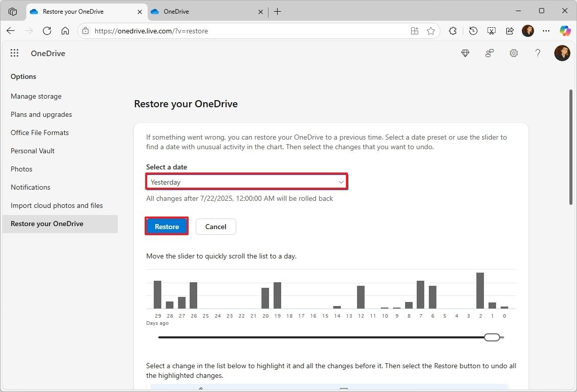Open OneDrive settings gear
Image resolution: width=577 pixels, height=392 pixels.
(514, 53)
